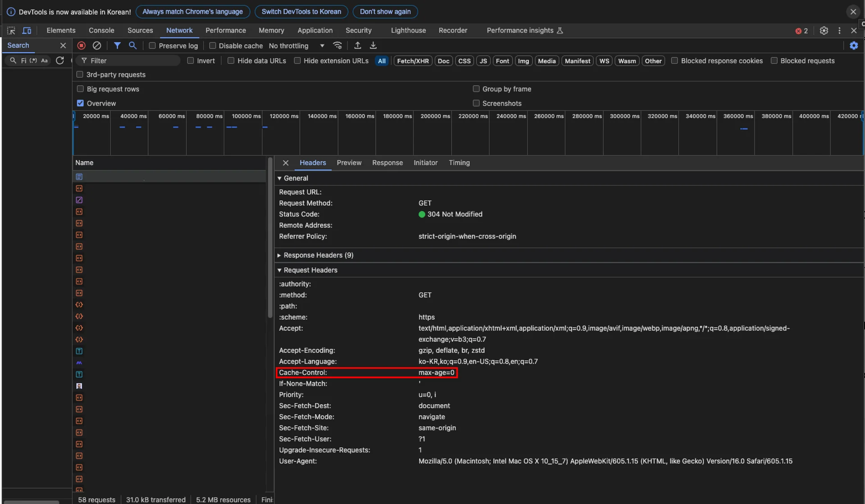865x504 pixels.
Task: Toggle the filter funnel icon
Action: 117,45
